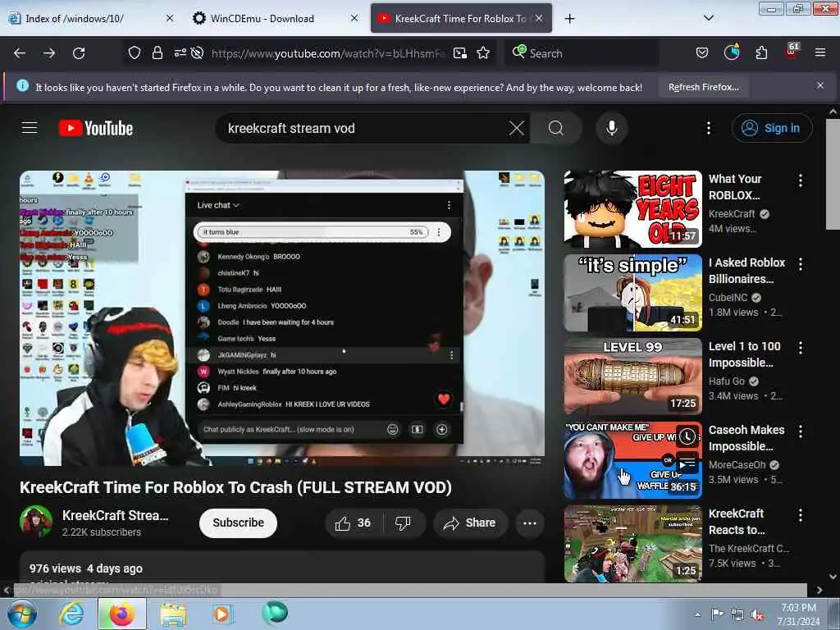Open KreekCraft Strea... channel name link
Screen dimensions: 840x630
[115, 515]
